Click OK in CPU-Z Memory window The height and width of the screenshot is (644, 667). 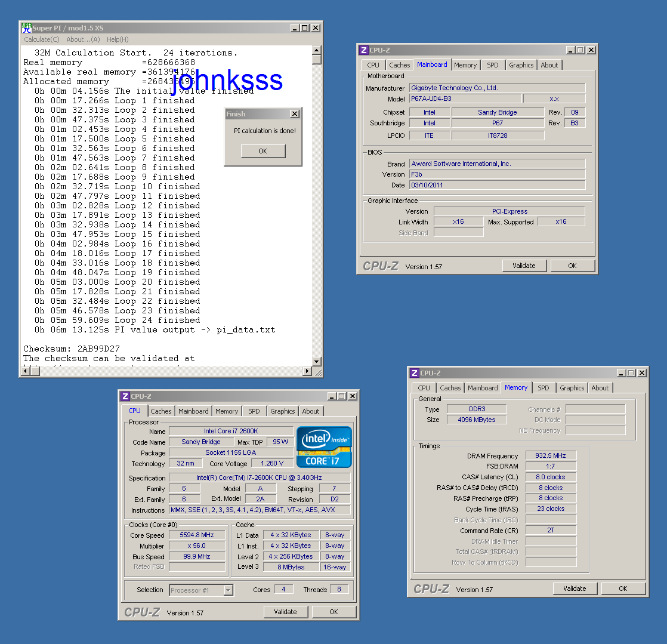(623, 588)
